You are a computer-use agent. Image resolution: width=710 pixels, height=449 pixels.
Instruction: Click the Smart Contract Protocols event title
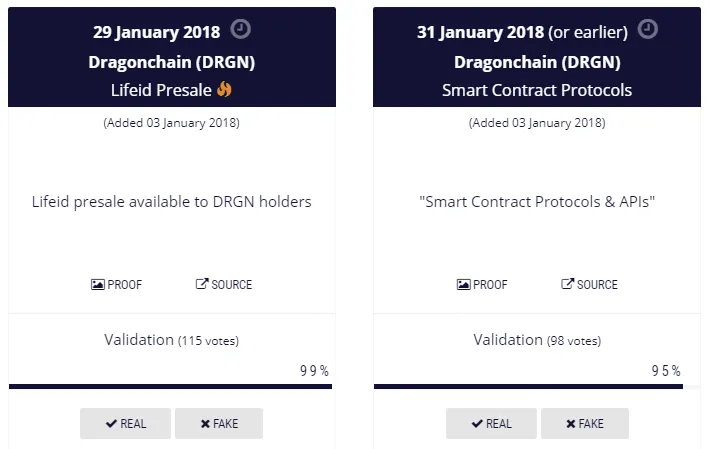537,90
